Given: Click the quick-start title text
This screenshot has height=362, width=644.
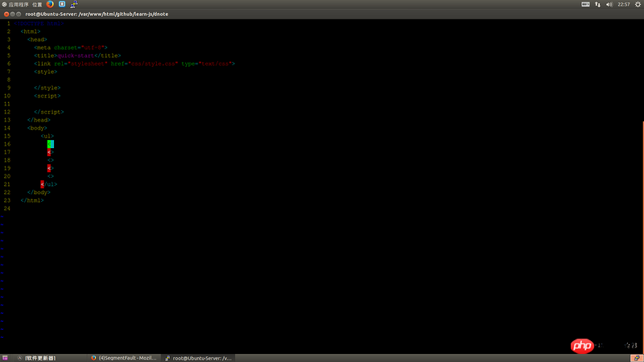Looking at the screenshot, I should click(76, 56).
